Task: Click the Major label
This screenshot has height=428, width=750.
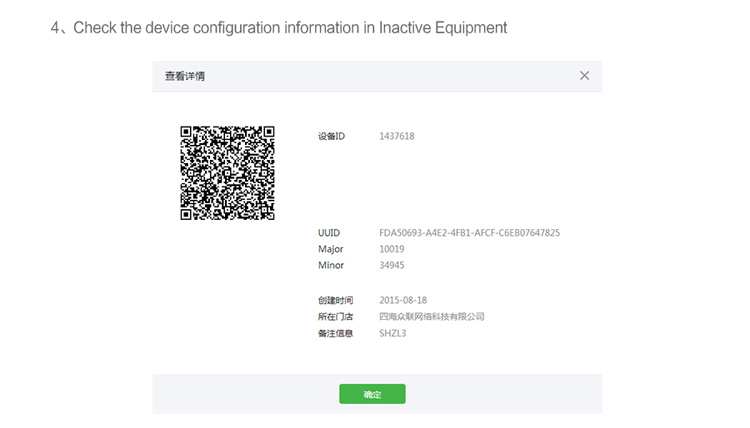Action: pos(331,249)
